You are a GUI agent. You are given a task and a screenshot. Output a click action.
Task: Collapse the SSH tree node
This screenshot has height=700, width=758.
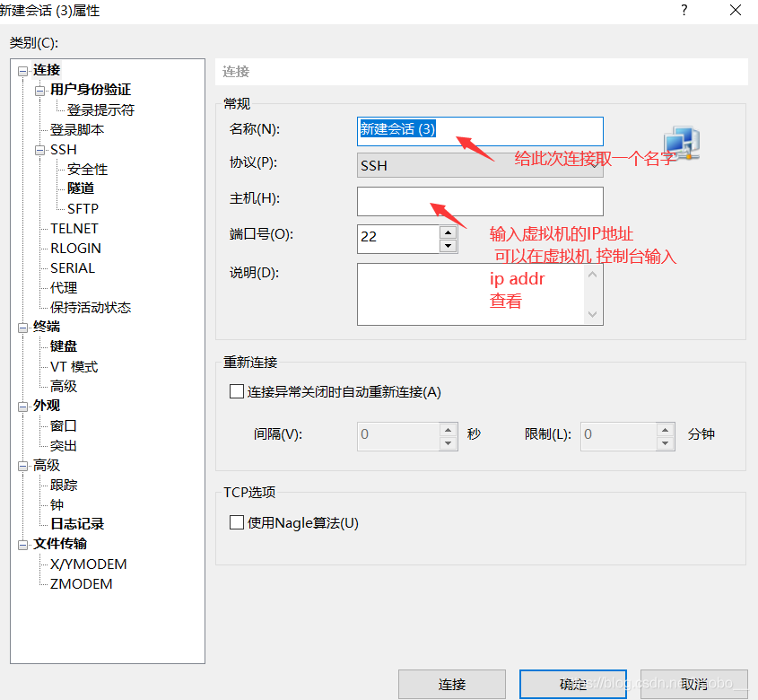39,151
